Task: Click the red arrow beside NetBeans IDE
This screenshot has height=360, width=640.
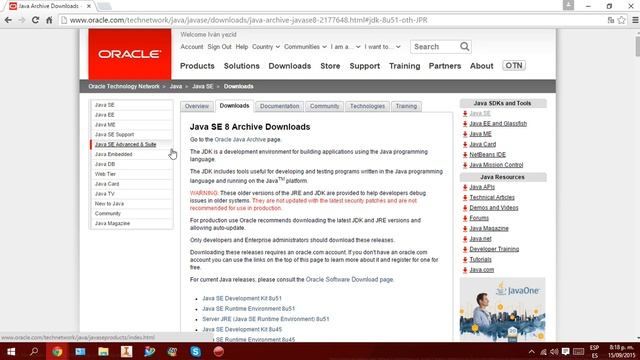Action: 465,155
